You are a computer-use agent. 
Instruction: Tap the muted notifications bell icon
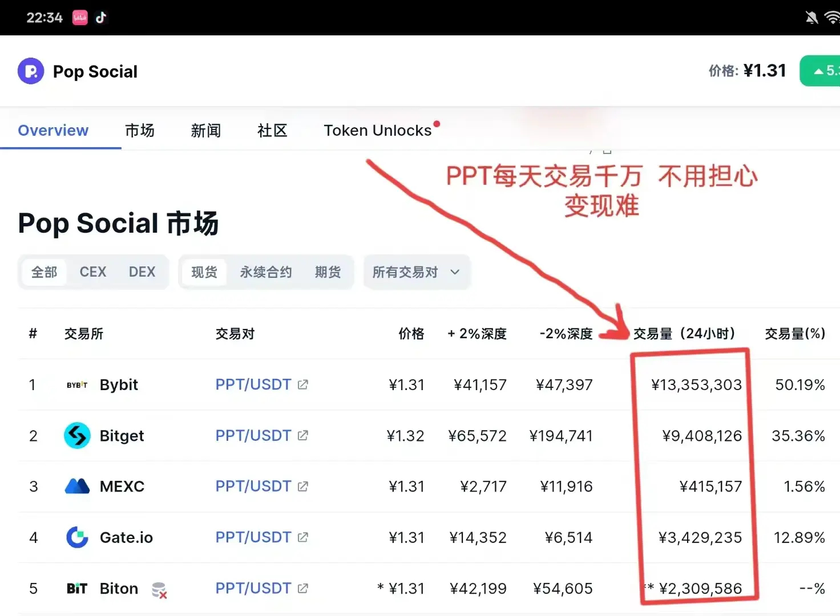[811, 18]
